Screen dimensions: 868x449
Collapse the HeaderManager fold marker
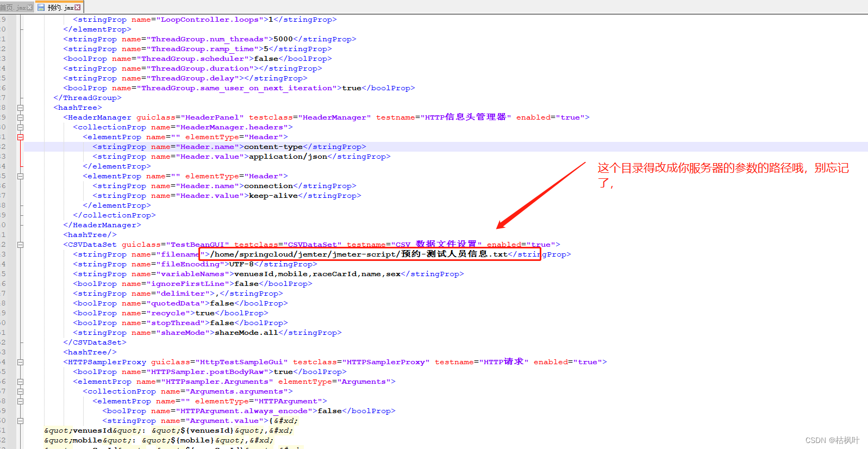[20, 117]
